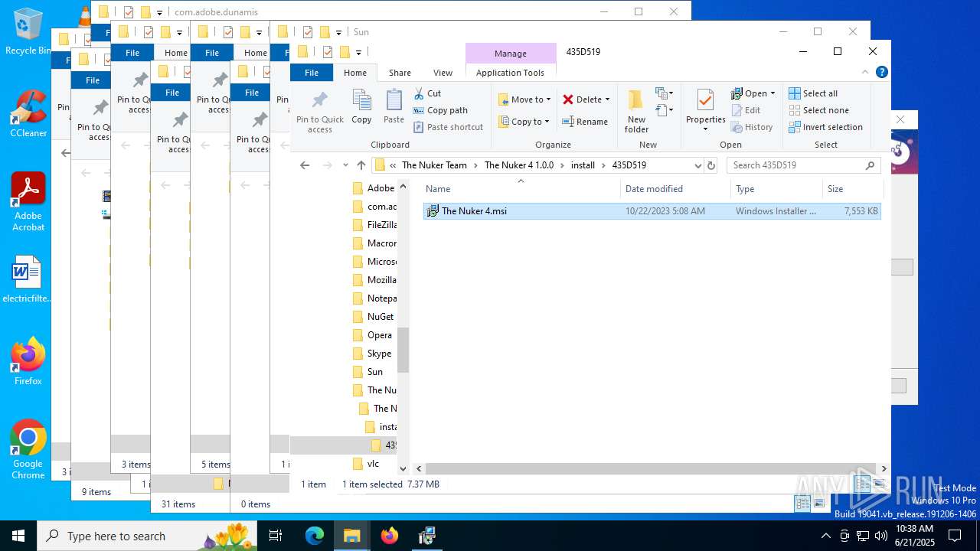Click the Copy ribbon button

point(361,106)
